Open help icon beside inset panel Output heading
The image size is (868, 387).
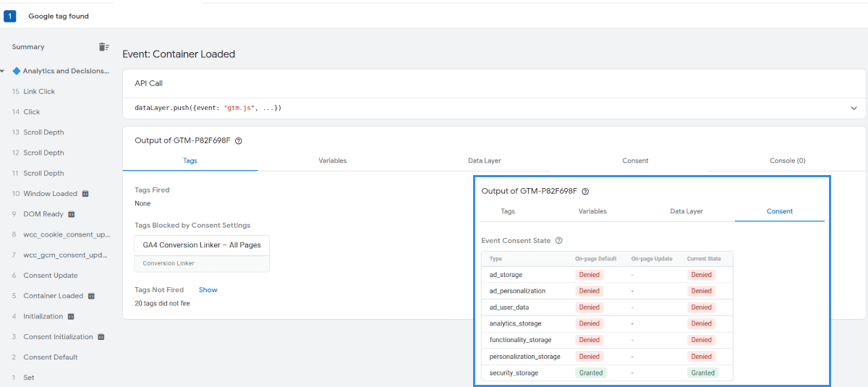pos(585,192)
